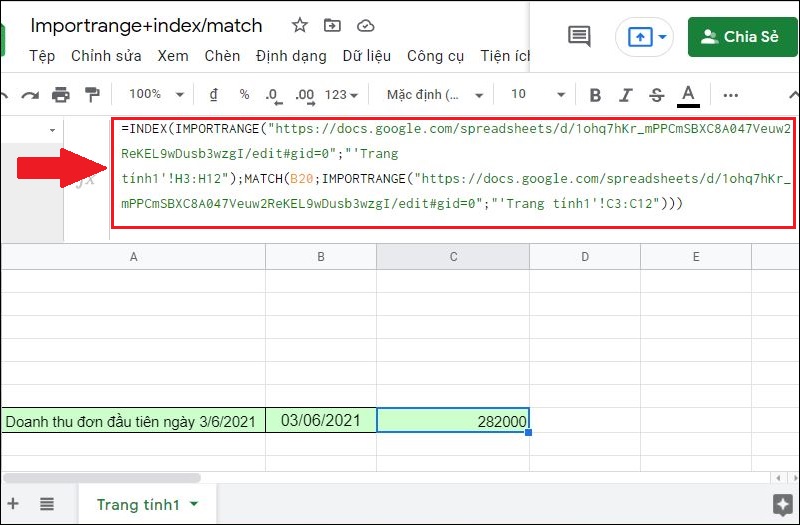Expand the present button dropdown arrow

tap(662, 37)
